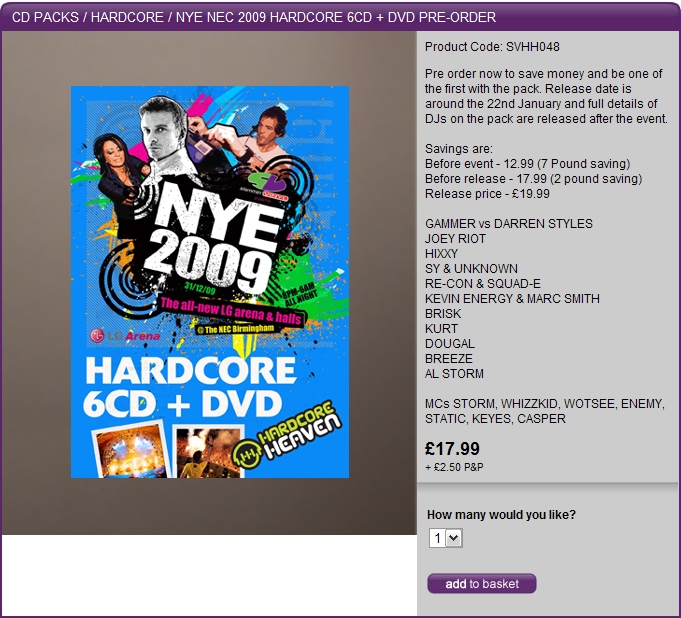Click the £17.99 price
This screenshot has width=681, height=618.
point(452,448)
